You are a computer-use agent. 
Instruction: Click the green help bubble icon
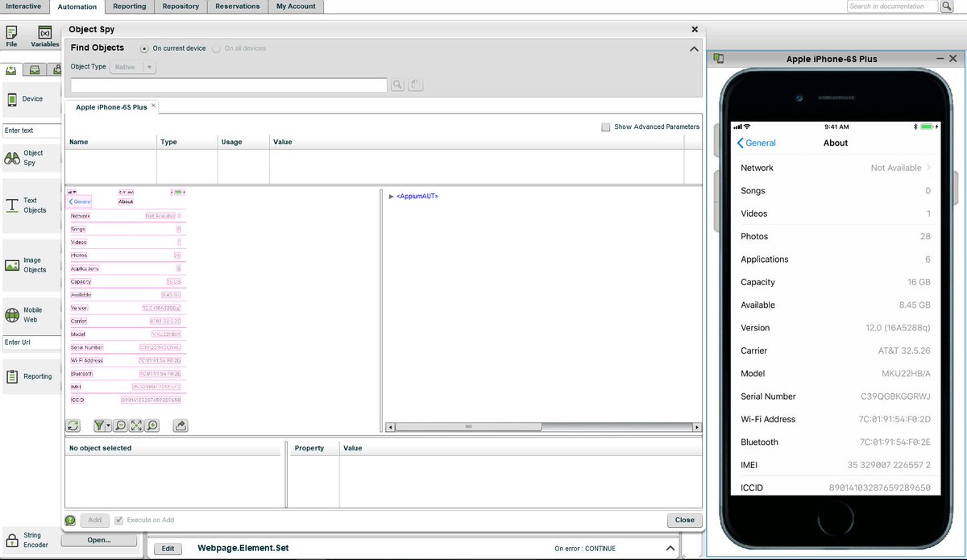coord(70,521)
